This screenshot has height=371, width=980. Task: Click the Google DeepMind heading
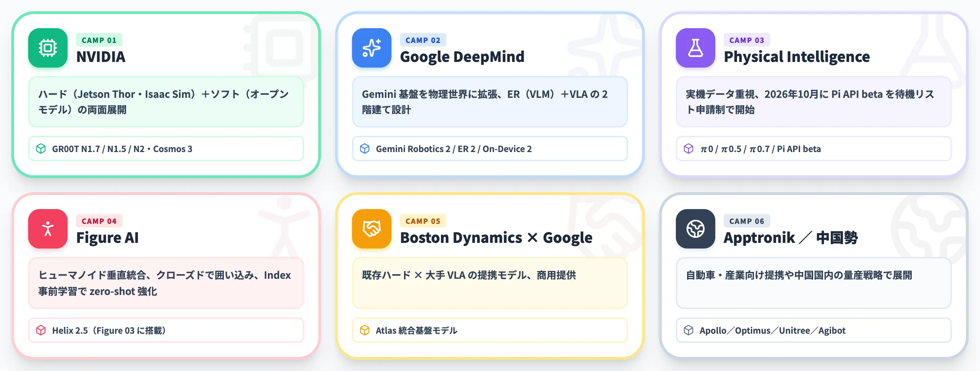pos(462,57)
